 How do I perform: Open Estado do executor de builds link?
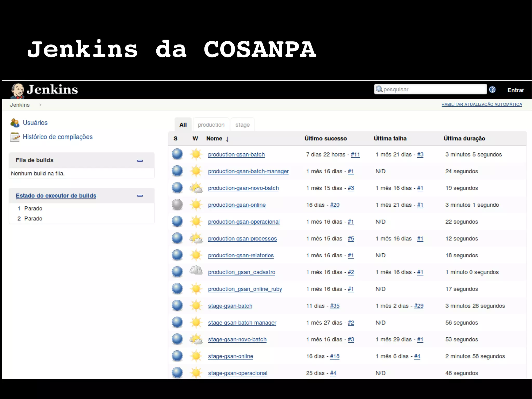tap(56, 195)
